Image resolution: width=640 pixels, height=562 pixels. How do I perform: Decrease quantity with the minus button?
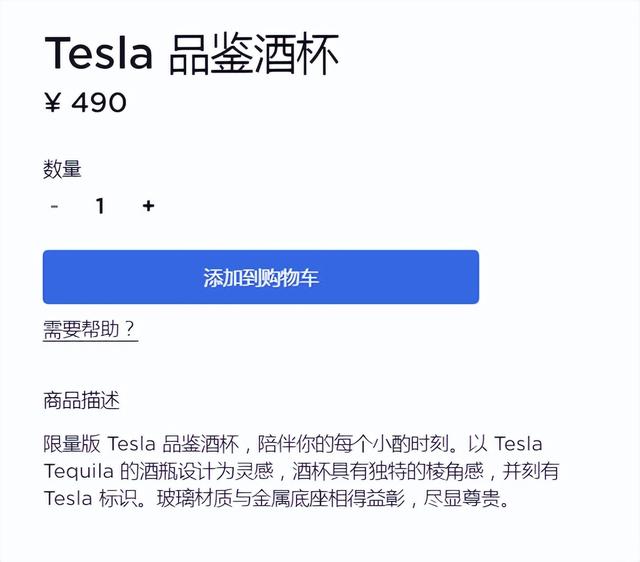coord(54,206)
